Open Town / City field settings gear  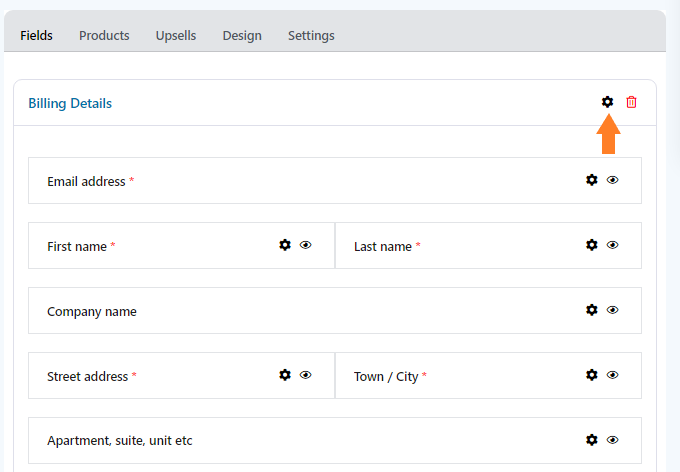pyautogui.click(x=592, y=375)
